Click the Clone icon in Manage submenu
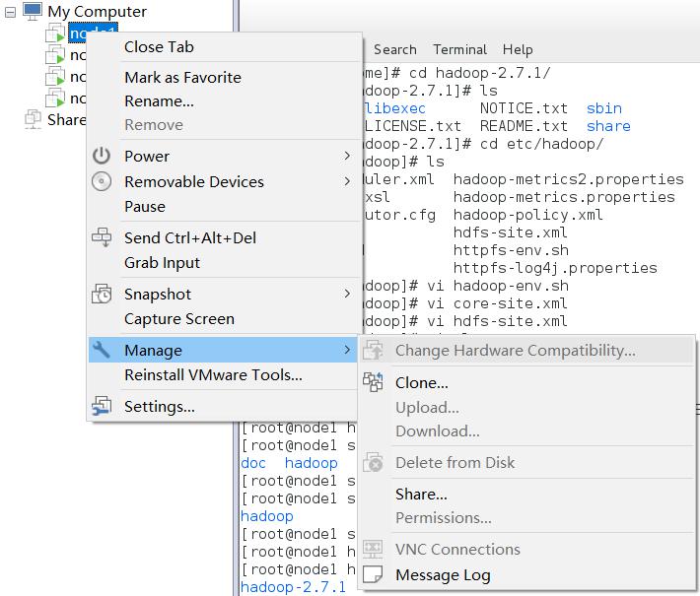Image resolution: width=700 pixels, height=596 pixels. click(x=373, y=382)
